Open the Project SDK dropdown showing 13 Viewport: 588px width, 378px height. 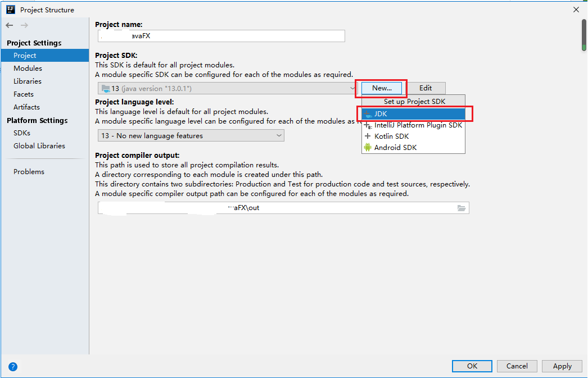point(227,88)
